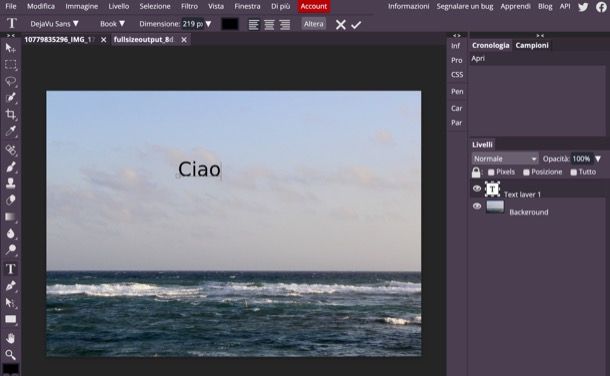
Task: Collapse the right panel with arrows
Action: pos(540,35)
